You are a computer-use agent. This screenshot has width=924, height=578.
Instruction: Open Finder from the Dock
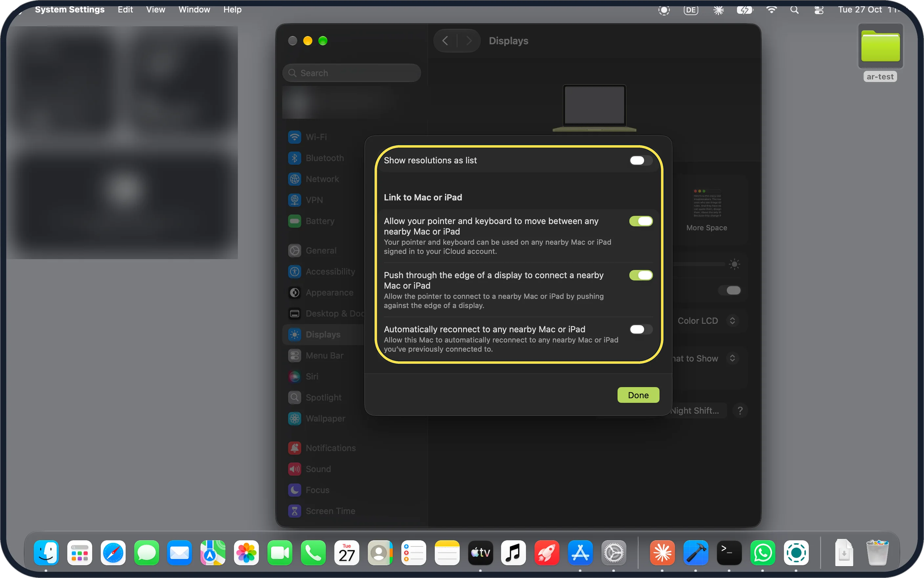[46, 552]
